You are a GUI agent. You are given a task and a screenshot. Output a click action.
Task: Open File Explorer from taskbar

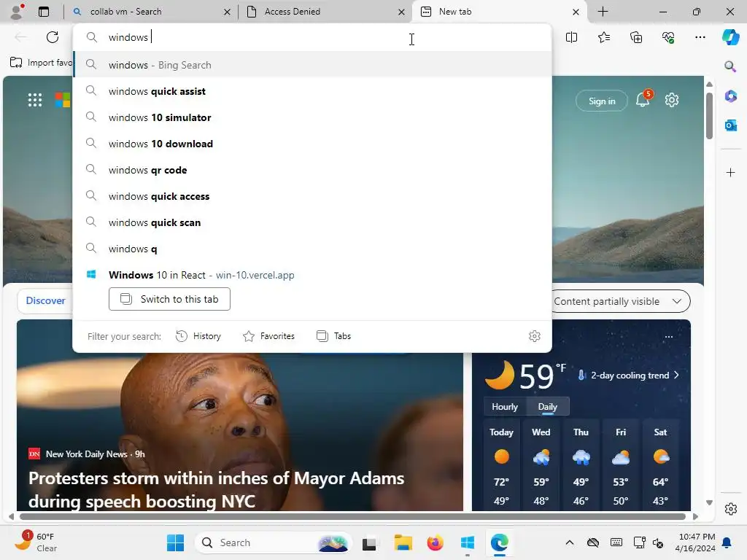tap(403, 542)
